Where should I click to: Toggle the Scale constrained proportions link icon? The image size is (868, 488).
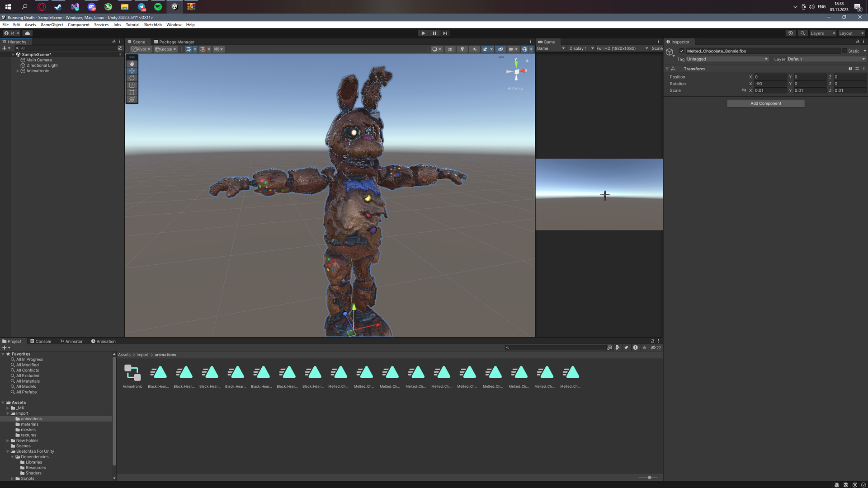[744, 90]
